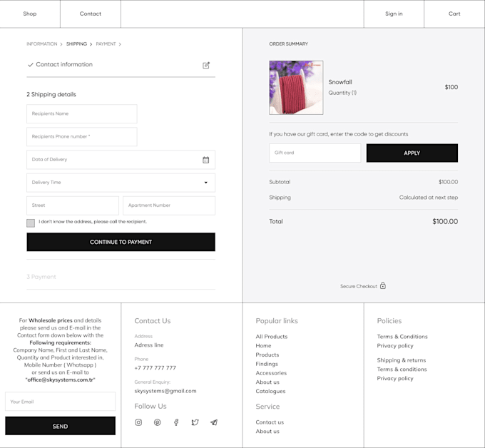Open the Shipping & returns link
Image resolution: width=485 pixels, height=448 pixels.
(402, 360)
